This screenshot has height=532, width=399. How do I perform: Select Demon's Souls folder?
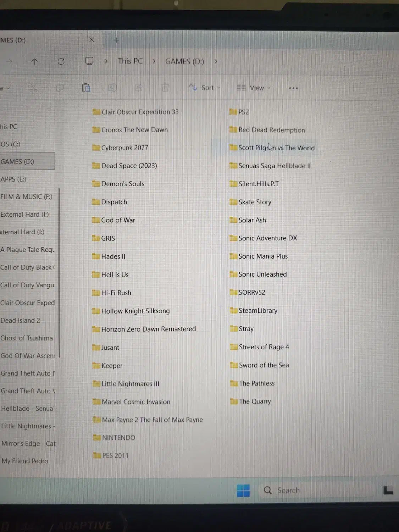118,184
